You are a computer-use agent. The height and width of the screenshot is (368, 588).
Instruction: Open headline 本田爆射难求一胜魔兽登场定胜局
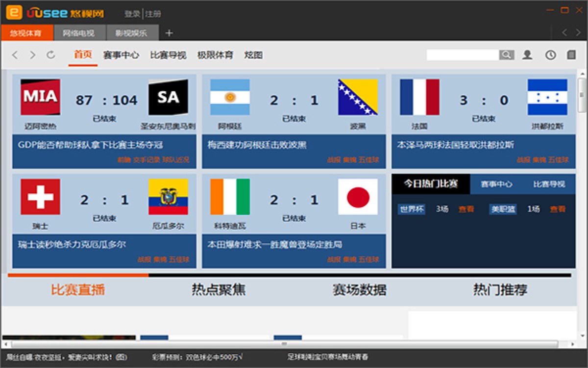click(x=274, y=244)
